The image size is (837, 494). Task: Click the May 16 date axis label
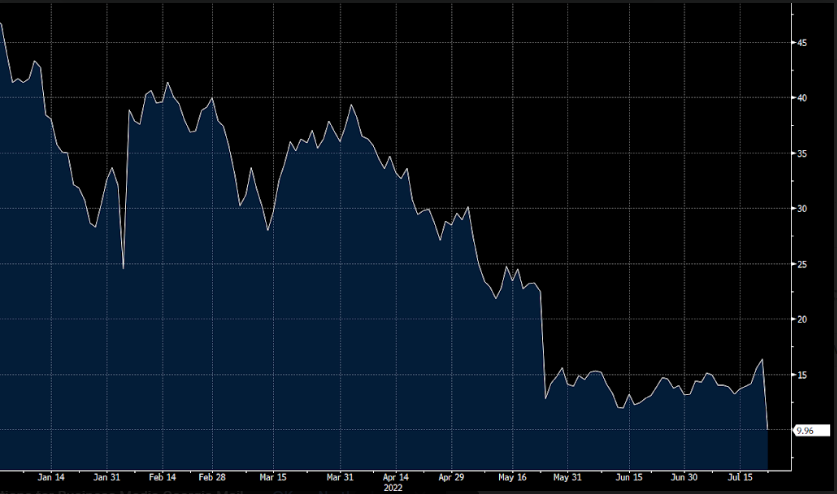[513, 477]
